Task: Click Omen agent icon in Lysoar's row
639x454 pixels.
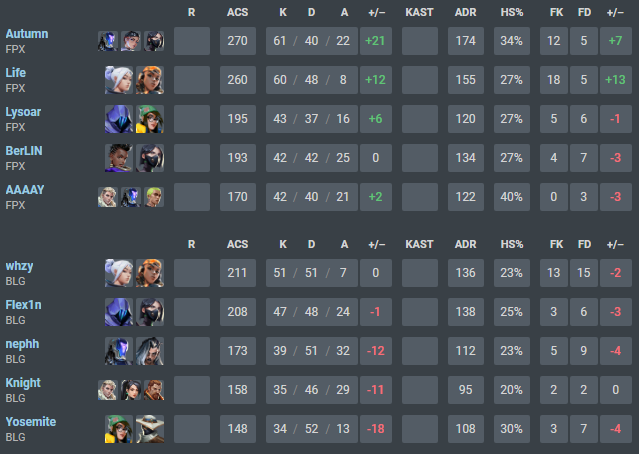Action: [120, 119]
